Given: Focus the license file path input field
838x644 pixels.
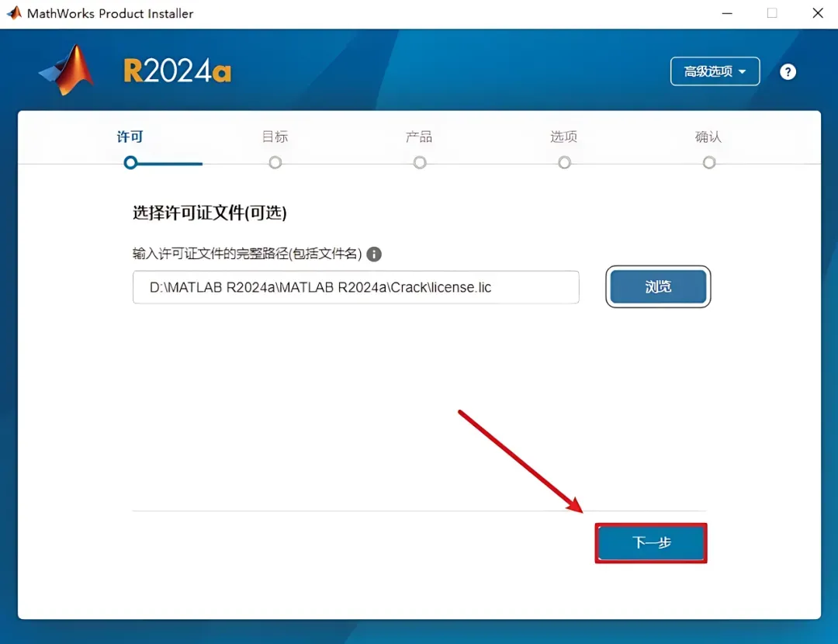Looking at the screenshot, I should [x=356, y=287].
